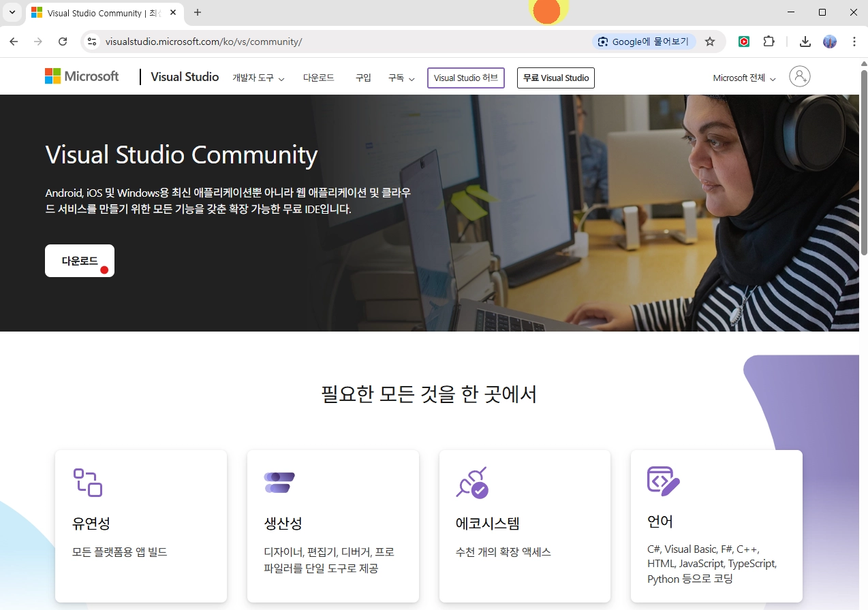Select the Visual Studio Community tab

pyautogui.click(x=104, y=12)
